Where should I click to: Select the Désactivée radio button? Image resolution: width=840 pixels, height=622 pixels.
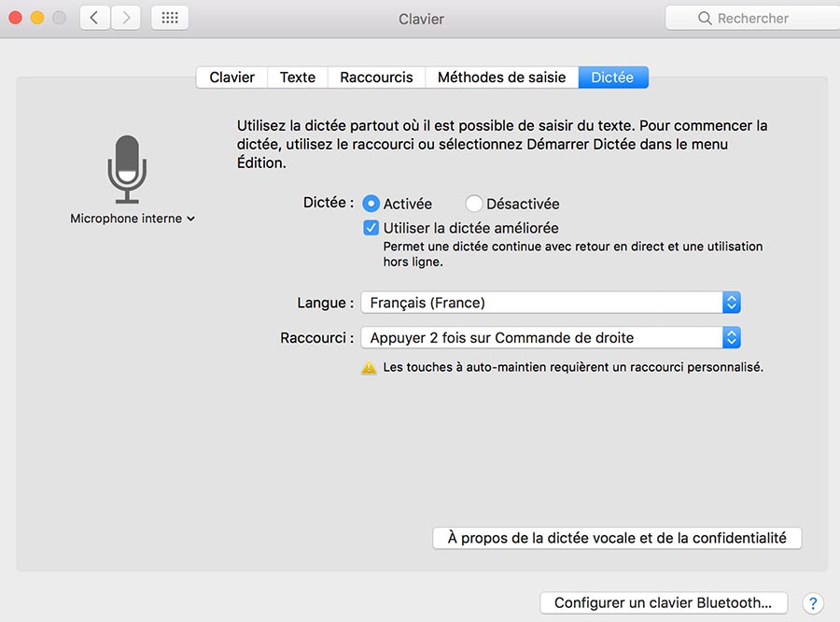(x=474, y=204)
